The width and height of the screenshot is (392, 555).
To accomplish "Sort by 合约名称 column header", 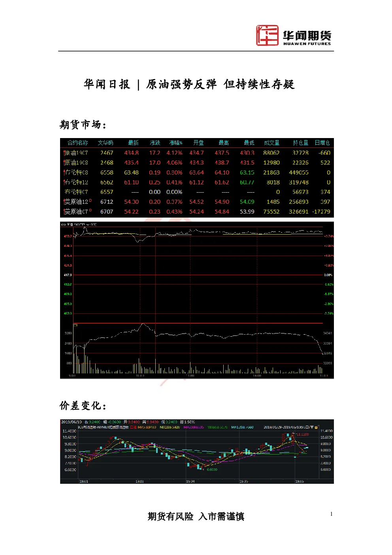I will [77, 143].
